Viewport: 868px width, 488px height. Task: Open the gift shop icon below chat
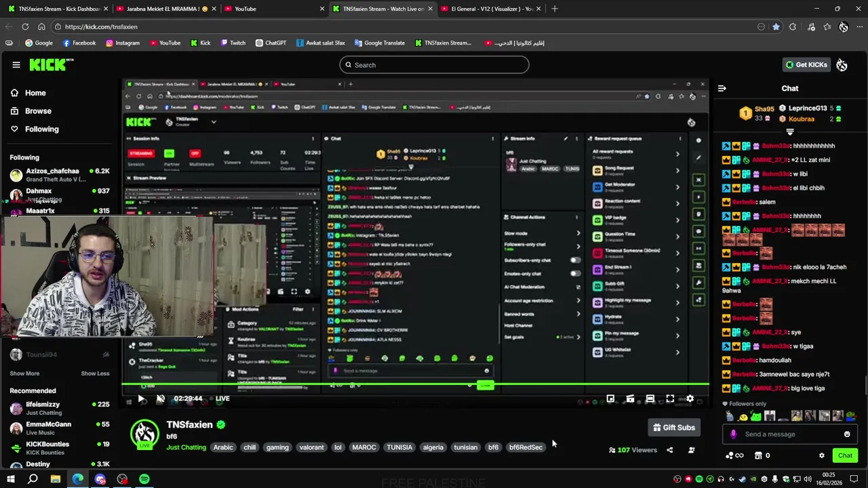pyautogui.click(x=758, y=455)
